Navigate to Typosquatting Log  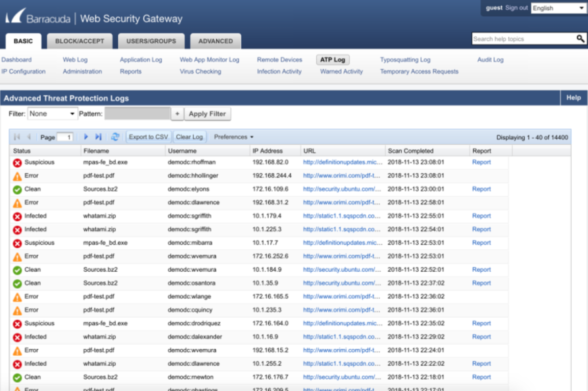(x=404, y=59)
